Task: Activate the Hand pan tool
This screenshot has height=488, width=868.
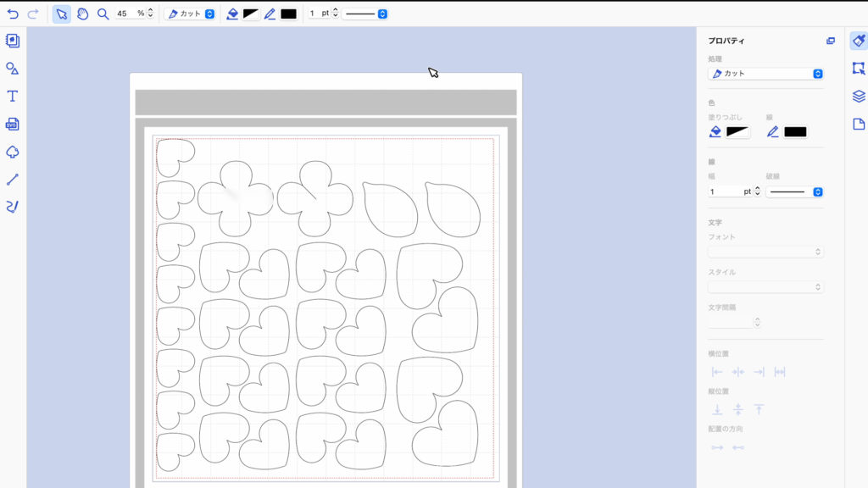Action: [82, 14]
